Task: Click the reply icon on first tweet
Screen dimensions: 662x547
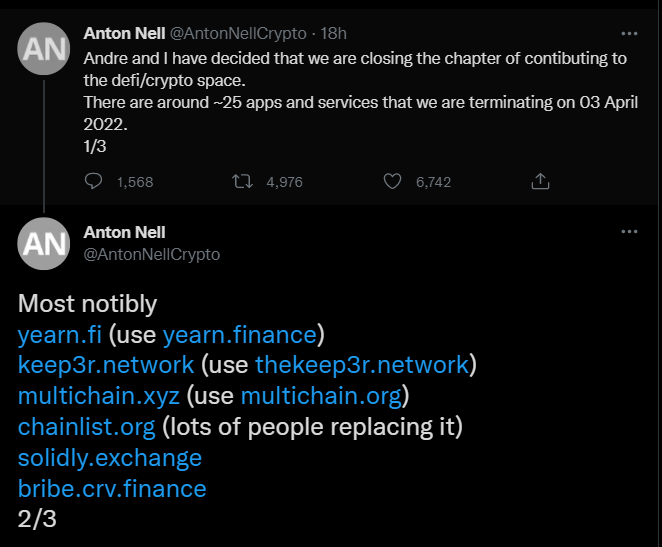Action: 93,181
